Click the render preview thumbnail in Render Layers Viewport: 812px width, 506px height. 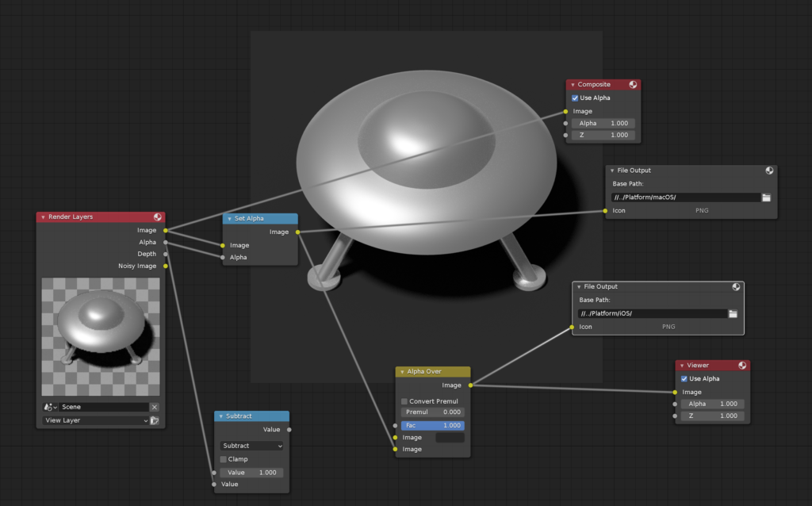point(101,337)
